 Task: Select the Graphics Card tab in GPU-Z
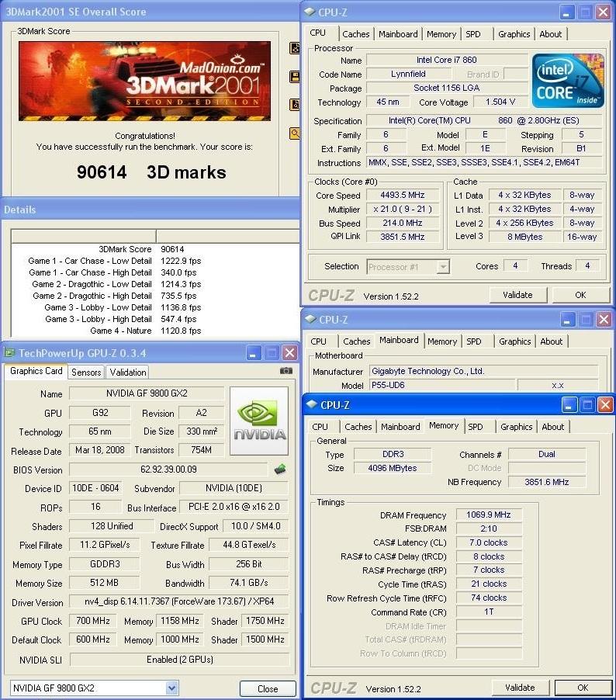36,372
